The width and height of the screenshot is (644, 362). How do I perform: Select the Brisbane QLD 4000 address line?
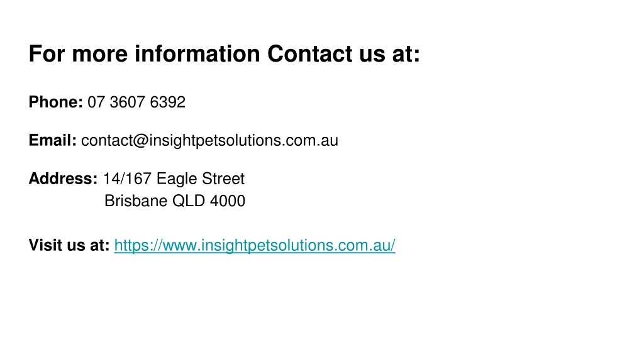[x=175, y=201]
